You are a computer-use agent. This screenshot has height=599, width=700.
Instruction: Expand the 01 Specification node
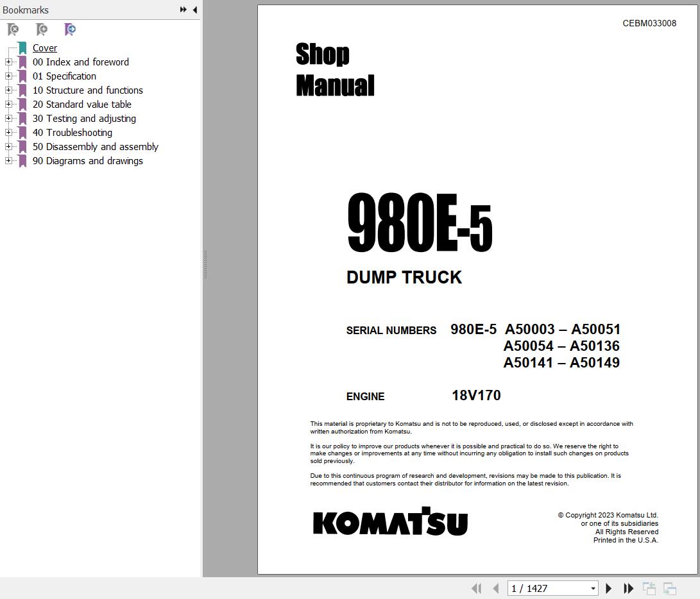coord(8,76)
